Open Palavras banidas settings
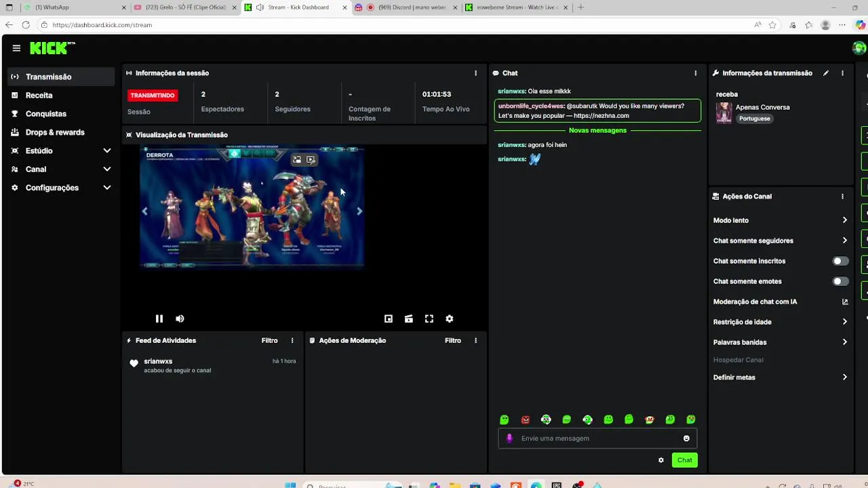 781,342
